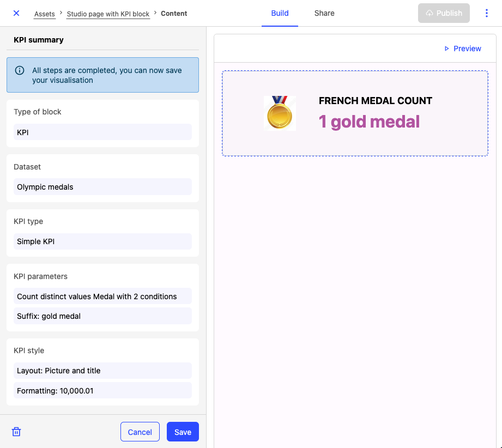This screenshot has height=448, width=502.
Task: Save the KPI visualisation
Action: [183, 432]
